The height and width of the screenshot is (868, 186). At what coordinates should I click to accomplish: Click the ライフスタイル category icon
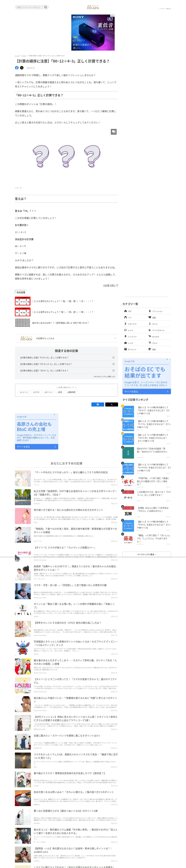pos(150,330)
